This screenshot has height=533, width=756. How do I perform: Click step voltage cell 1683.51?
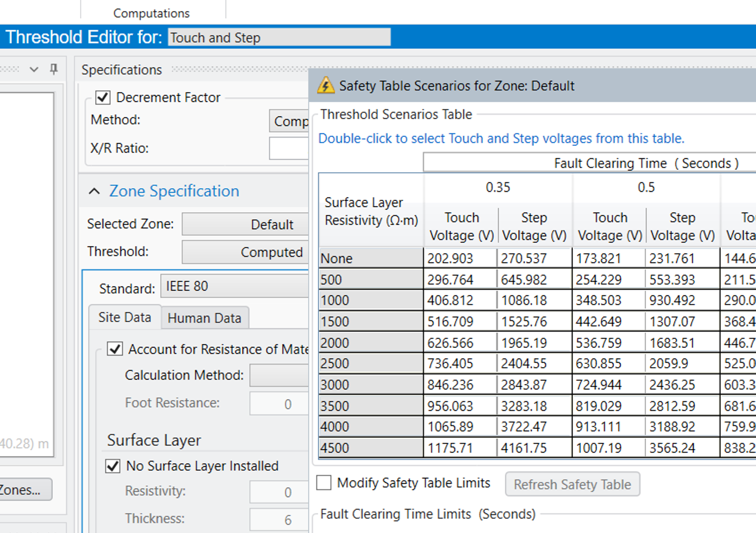[683, 343]
